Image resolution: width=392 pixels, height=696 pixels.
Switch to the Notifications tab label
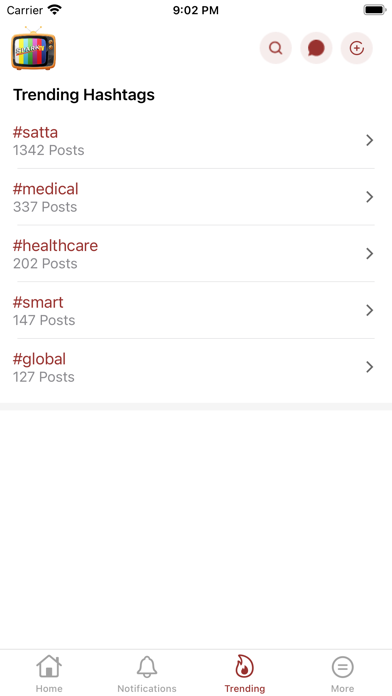pyautogui.click(x=147, y=688)
